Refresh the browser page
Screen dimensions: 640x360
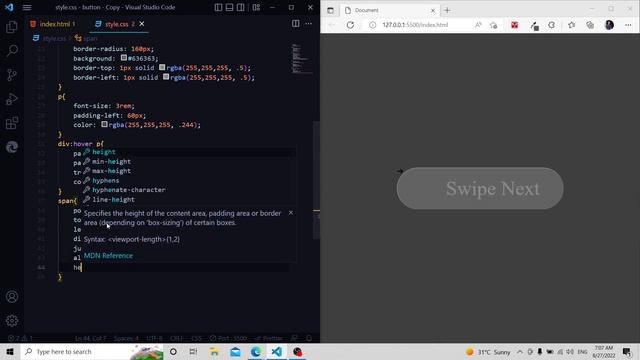pyautogui.click(x=350, y=25)
